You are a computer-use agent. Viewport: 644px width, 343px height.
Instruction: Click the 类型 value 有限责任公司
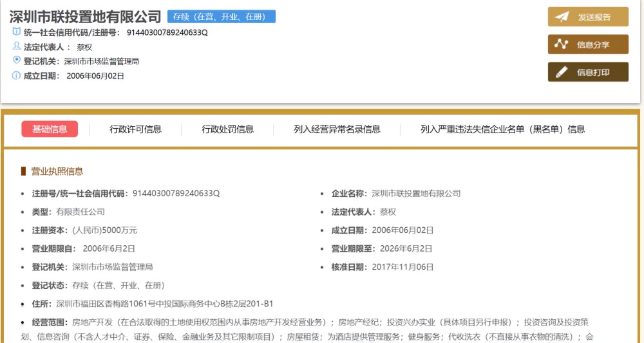pos(80,212)
